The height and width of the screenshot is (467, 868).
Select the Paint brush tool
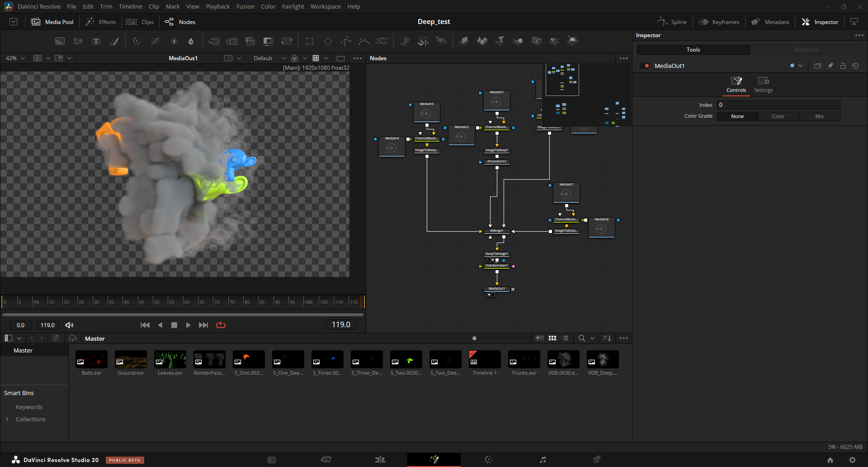tap(114, 41)
